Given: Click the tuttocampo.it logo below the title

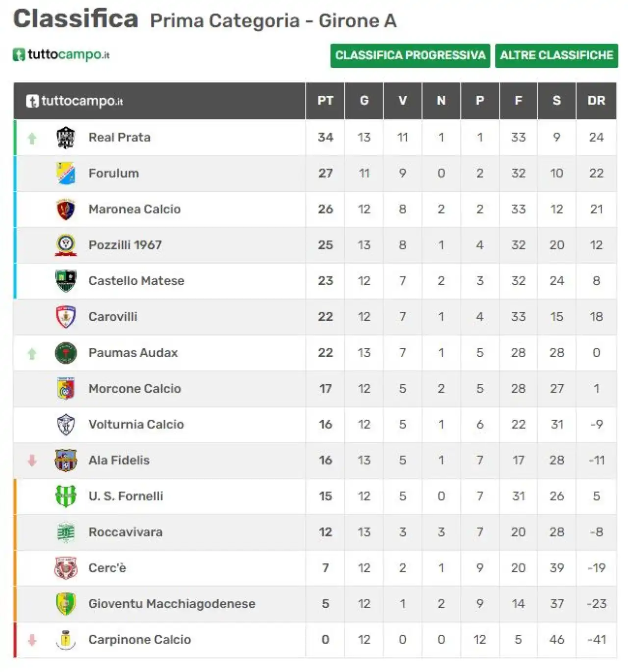Looking at the screenshot, I should [x=61, y=54].
